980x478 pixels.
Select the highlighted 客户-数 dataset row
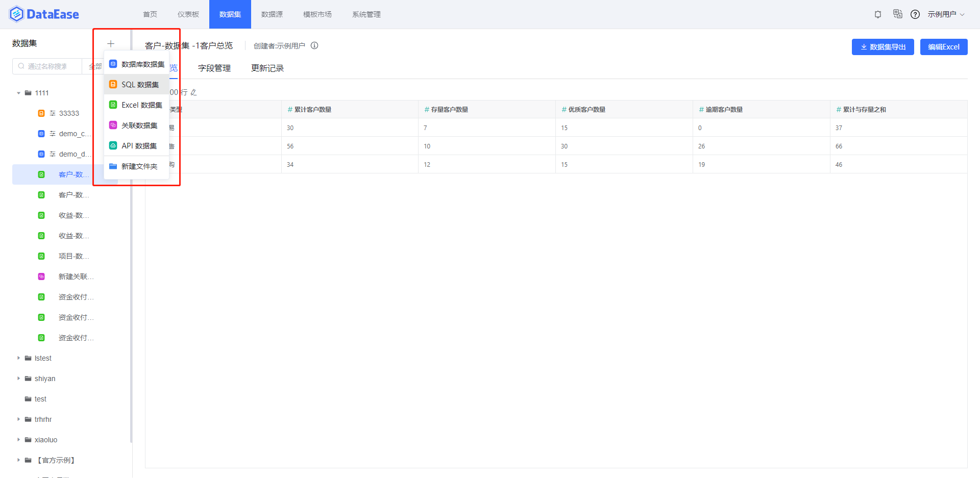(x=65, y=174)
